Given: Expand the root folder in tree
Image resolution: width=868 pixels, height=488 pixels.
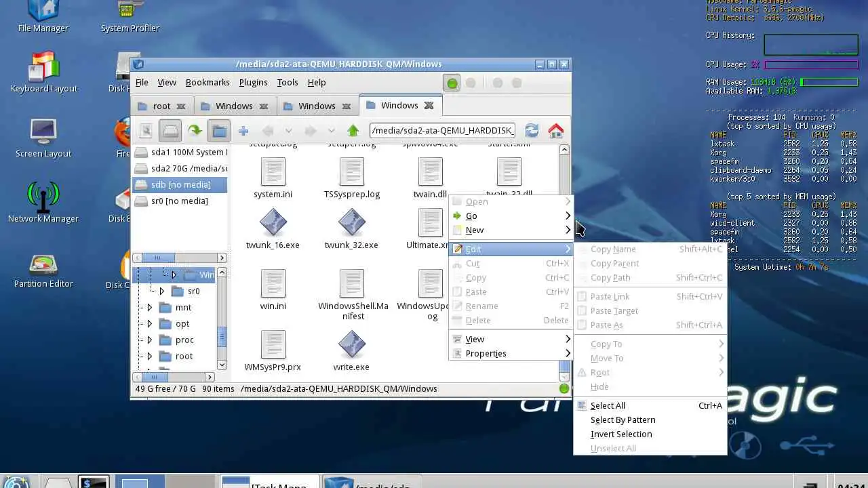Looking at the screenshot, I should (x=150, y=357).
